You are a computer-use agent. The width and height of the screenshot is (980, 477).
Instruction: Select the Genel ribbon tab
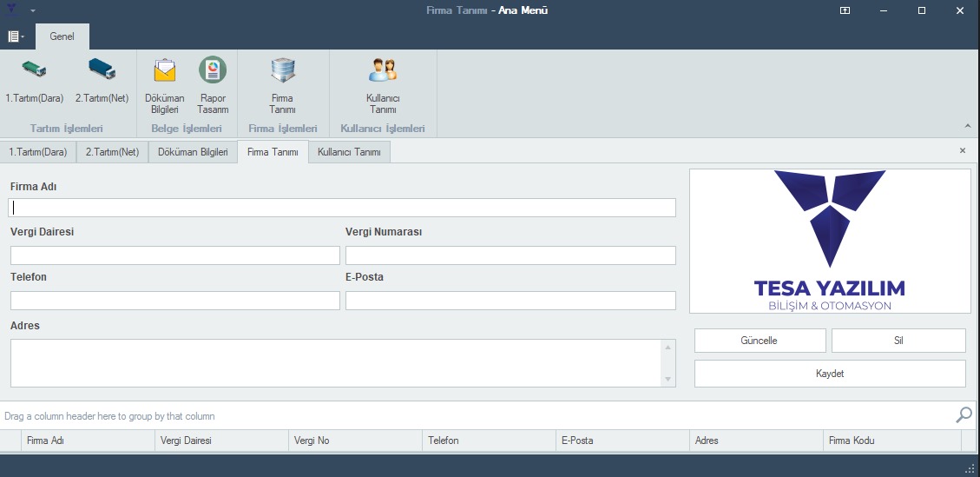point(62,36)
